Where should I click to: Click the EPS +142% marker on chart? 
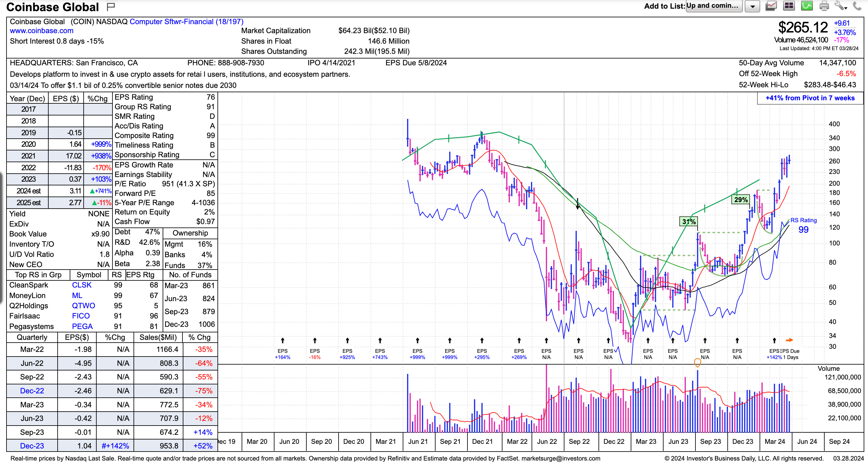774,354
